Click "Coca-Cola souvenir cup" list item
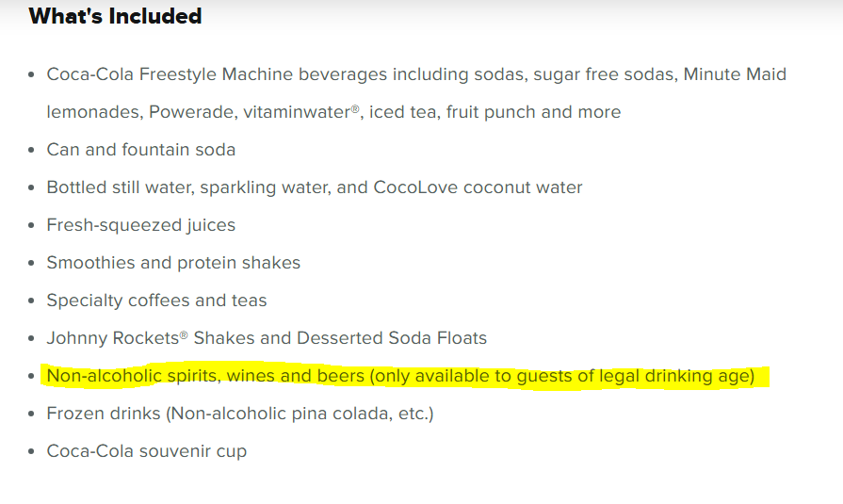The width and height of the screenshot is (843, 504). [x=147, y=450]
